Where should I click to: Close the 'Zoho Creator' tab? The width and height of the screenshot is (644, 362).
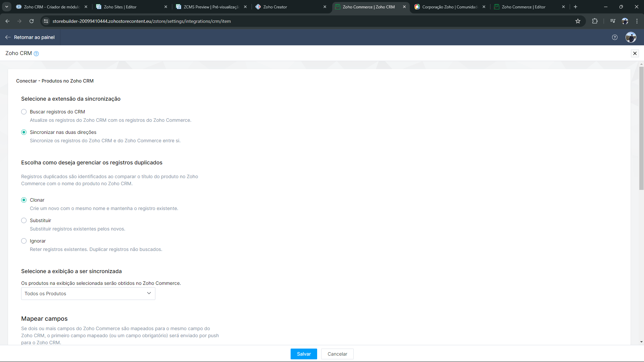(325, 7)
